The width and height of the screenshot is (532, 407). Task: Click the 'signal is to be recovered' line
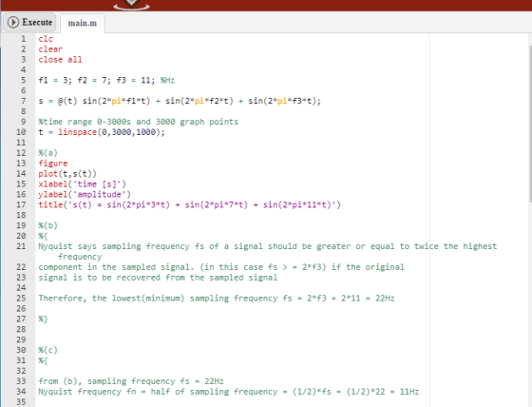158,278
